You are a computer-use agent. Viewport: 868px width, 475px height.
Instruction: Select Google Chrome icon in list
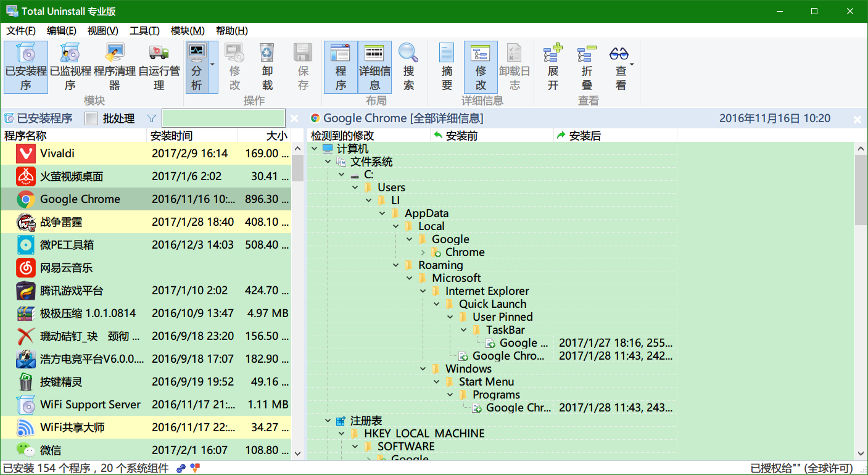pyautogui.click(x=25, y=199)
